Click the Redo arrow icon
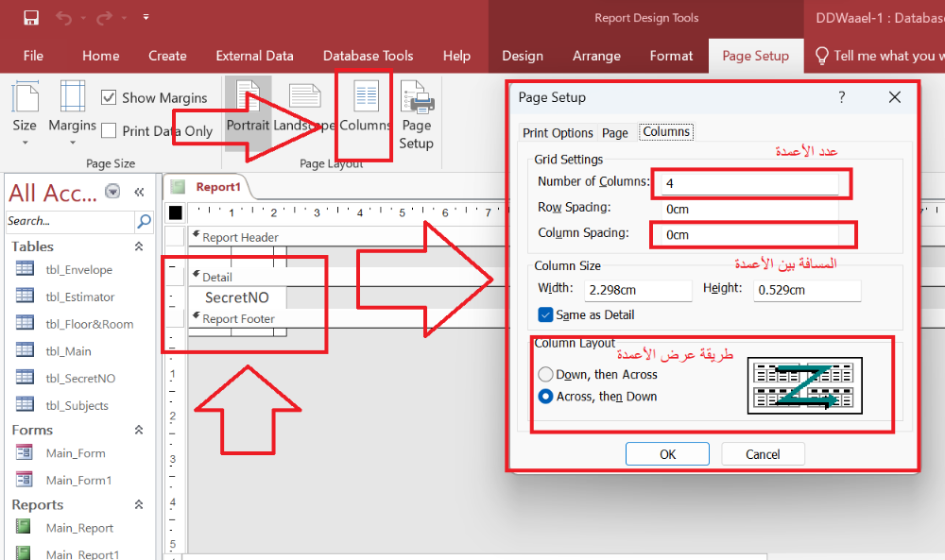 pos(104,18)
